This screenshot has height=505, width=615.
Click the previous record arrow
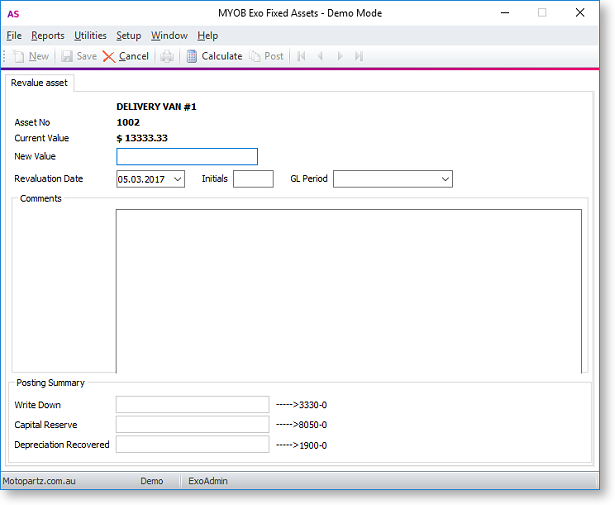tap(321, 57)
